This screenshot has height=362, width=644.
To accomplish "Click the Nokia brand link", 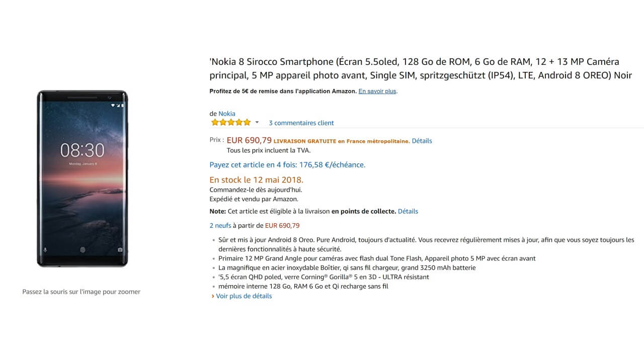I will coord(227,114).
